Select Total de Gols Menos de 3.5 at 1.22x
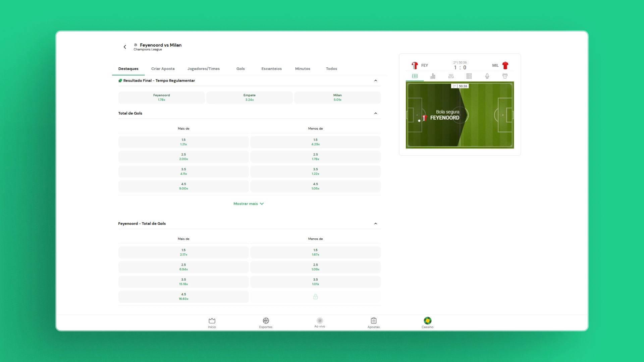The height and width of the screenshot is (362, 644). tap(315, 172)
